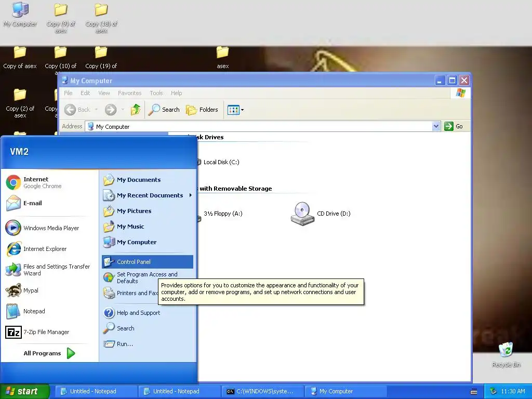Select Recycle Bin on the desktop
The image size is (532, 399).
(506, 354)
